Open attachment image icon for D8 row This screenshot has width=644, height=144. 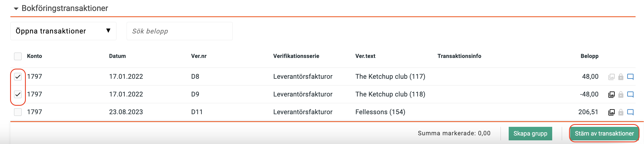point(611,77)
